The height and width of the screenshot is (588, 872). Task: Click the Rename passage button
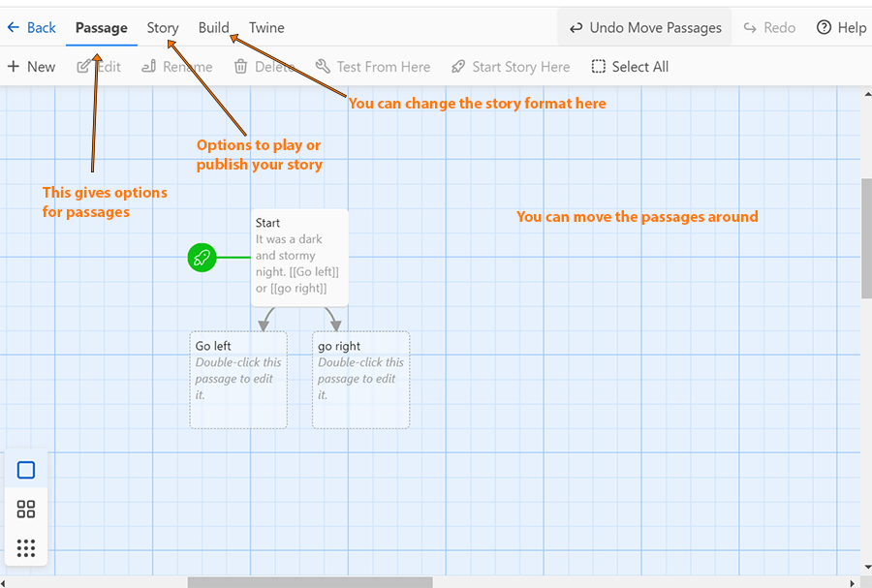pos(177,67)
